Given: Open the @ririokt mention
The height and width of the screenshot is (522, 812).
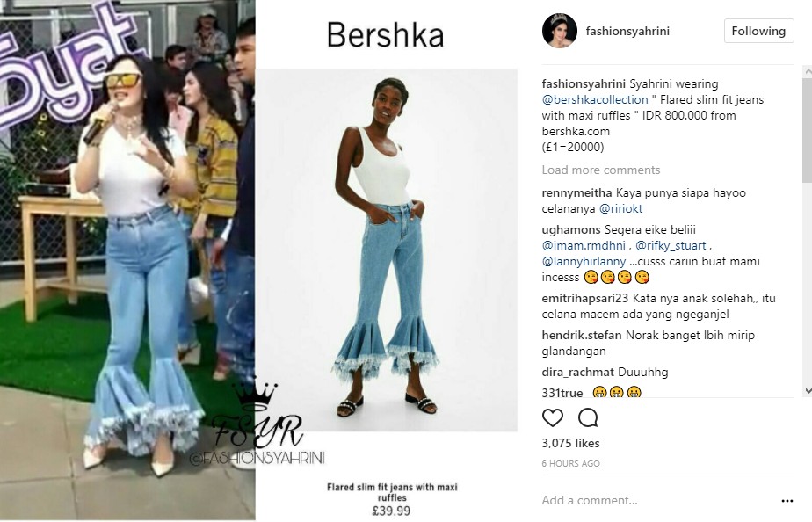Looking at the screenshot, I should 620,208.
